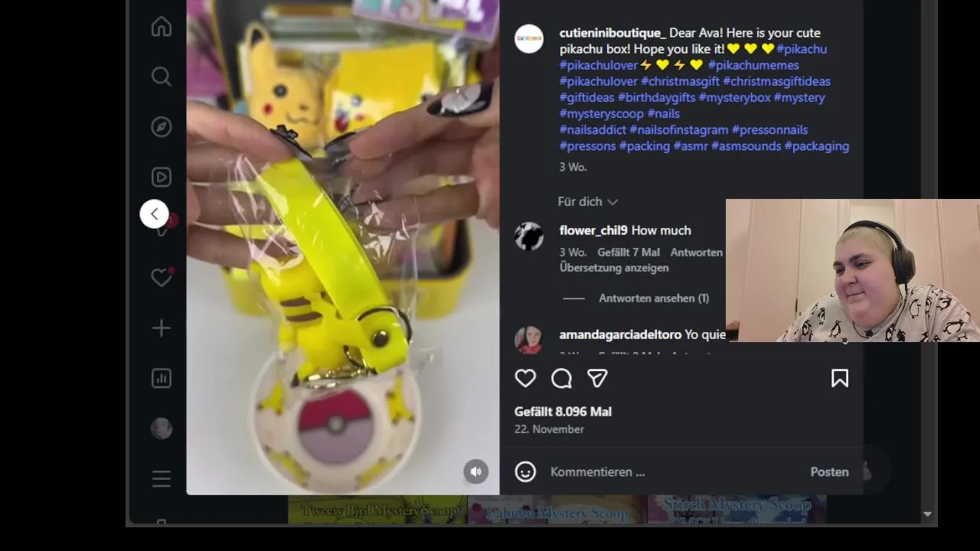980x551 pixels.
Task: Click Posten to submit comment
Action: tap(829, 472)
